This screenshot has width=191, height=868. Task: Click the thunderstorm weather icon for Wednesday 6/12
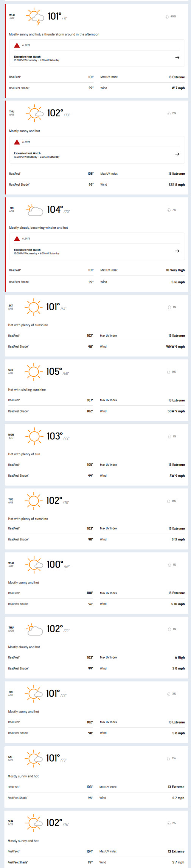point(35,17)
